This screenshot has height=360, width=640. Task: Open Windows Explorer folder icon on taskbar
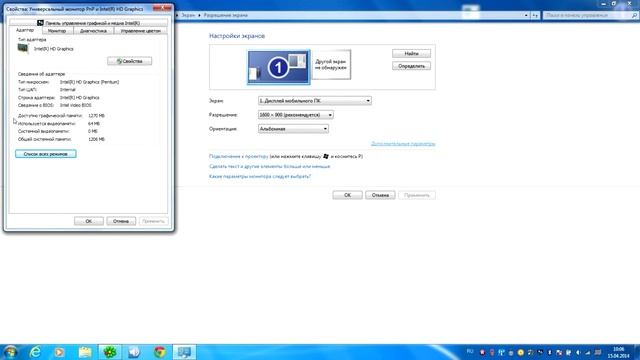85,352
